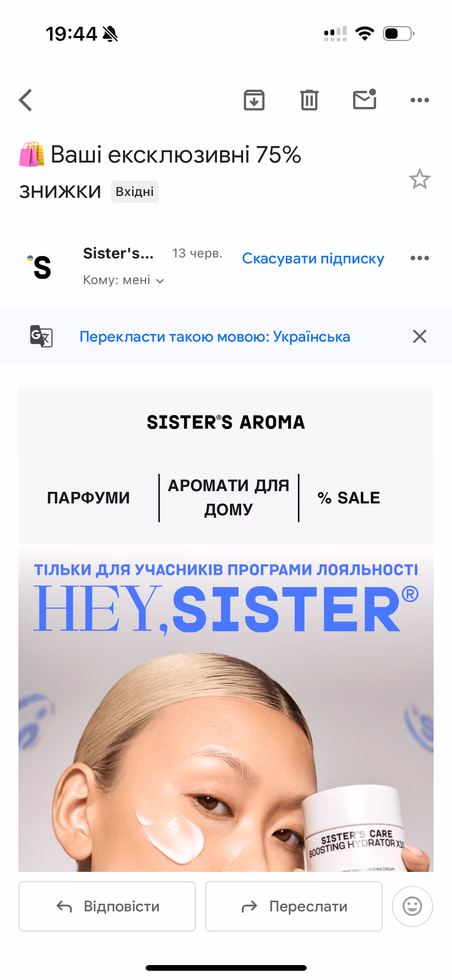452x980 pixels.
Task: Open 'АРОМАТИ ДЛЯ ДОМУ' section
Action: 228,498
